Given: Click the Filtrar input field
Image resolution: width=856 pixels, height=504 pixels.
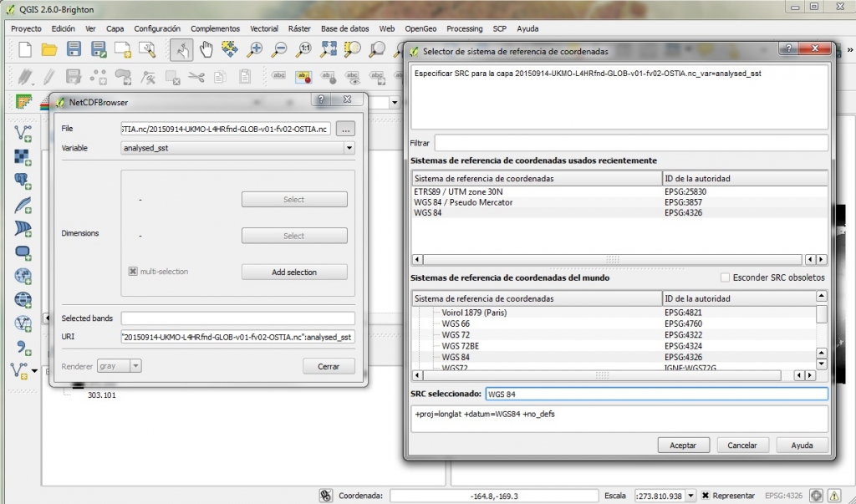Looking at the screenshot, I should pos(630,143).
